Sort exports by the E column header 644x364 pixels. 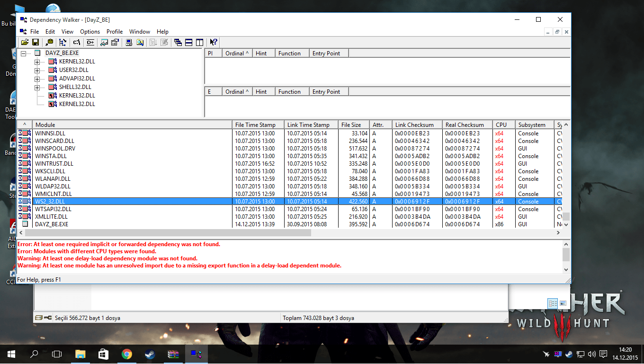click(214, 92)
